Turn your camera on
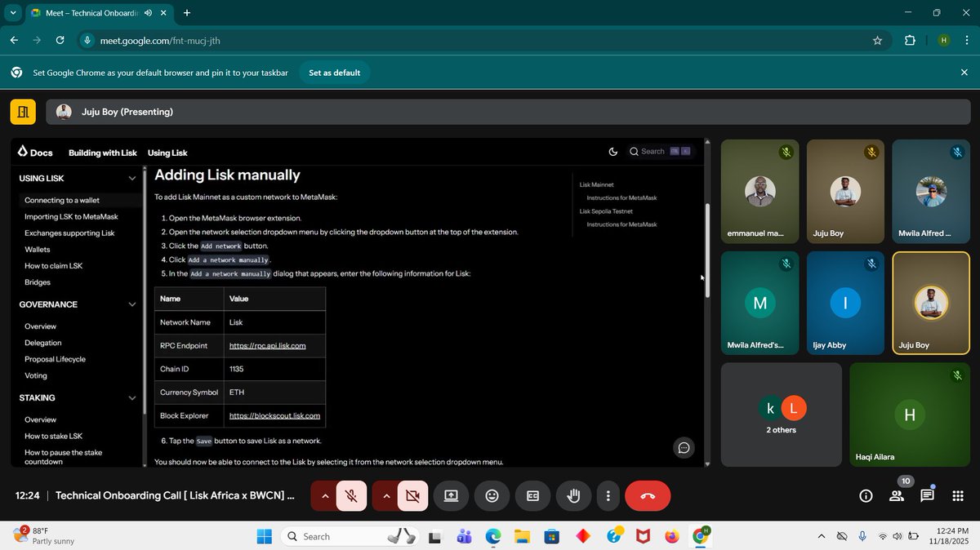 [412, 495]
